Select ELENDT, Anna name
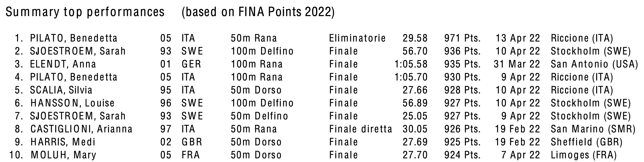 pyautogui.click(x=63, y=64)
